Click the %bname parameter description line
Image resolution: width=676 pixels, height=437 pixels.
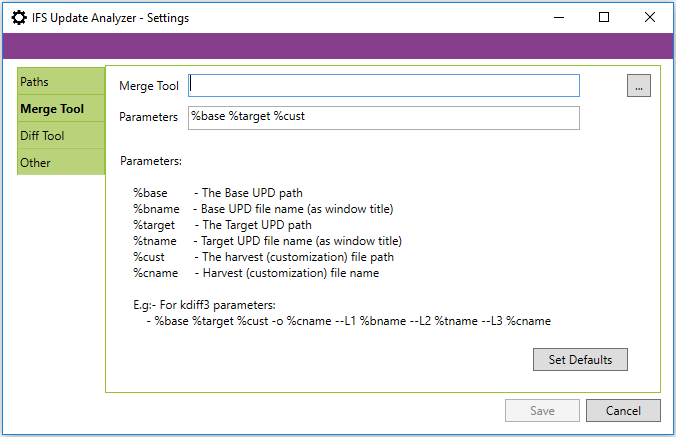coord(263,209)
